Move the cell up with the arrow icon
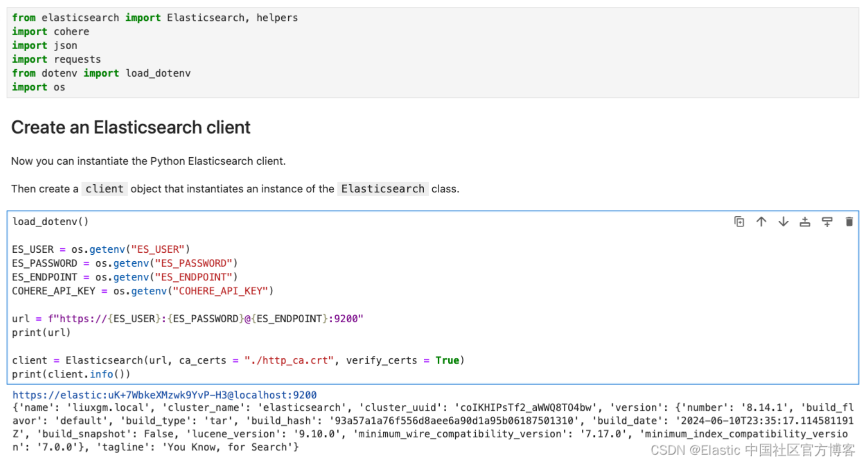 click(761, 222)
